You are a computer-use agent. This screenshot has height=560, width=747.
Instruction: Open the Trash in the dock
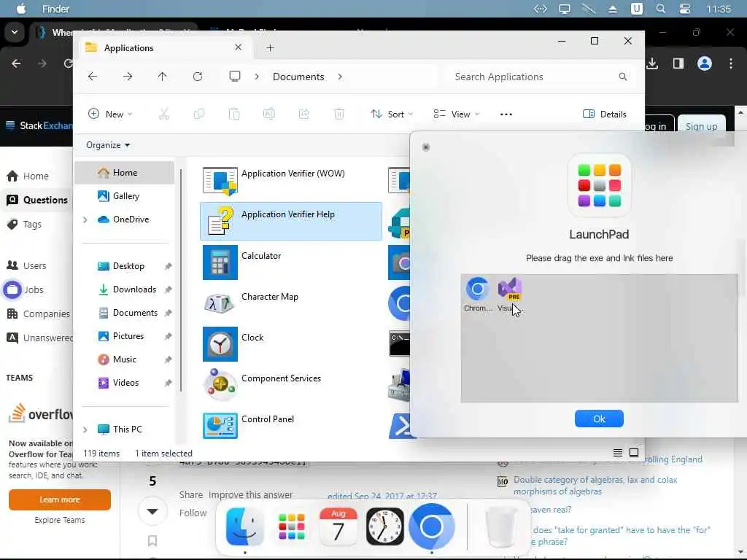tap(500, 526)
